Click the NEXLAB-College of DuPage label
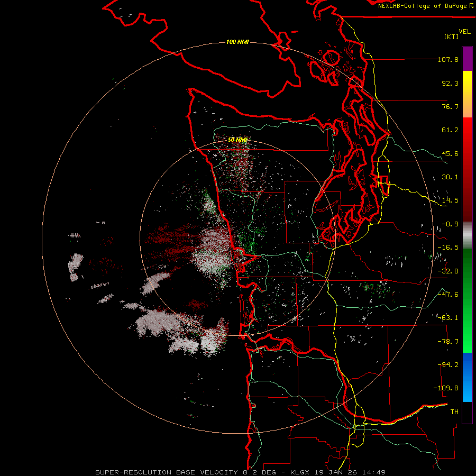This screenshot has width=476, height=476. [x=426, y=6]
